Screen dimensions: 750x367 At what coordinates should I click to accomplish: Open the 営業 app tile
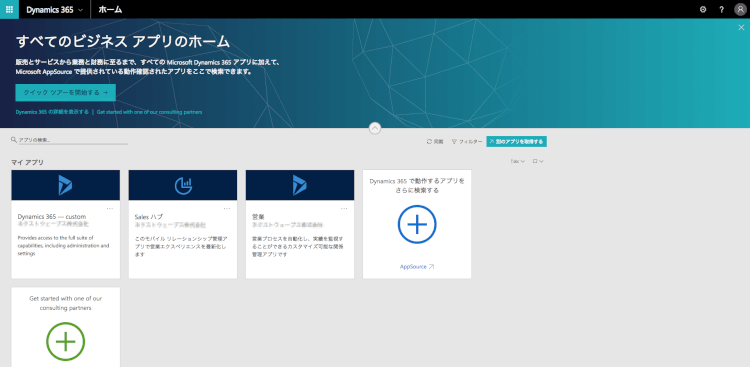coord(300,224)
